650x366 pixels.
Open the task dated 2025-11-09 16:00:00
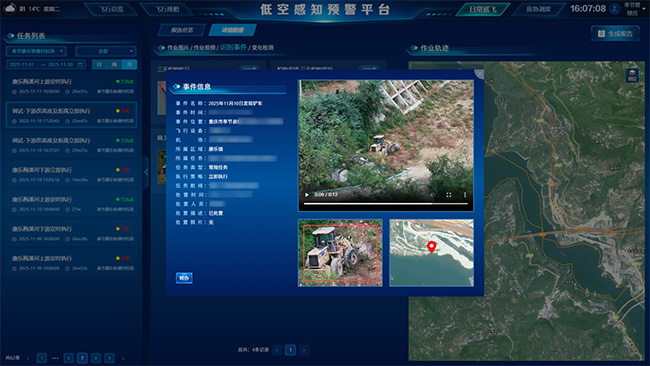72,233
